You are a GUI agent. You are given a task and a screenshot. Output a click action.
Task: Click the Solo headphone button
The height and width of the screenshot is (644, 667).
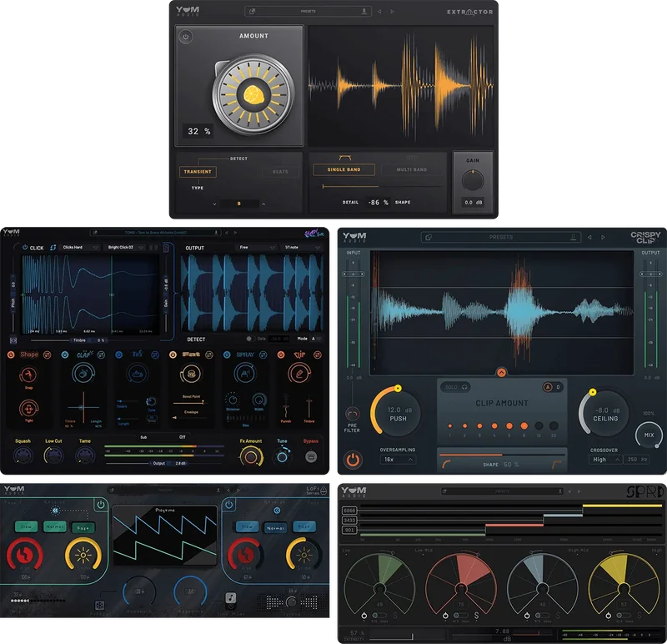coord(457,387)
